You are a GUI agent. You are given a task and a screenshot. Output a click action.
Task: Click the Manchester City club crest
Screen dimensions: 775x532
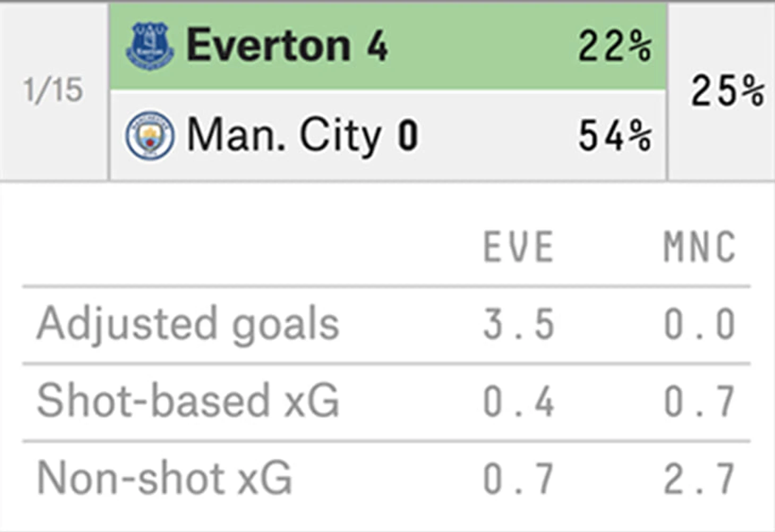pyautogui.click(x=150, y=136)
